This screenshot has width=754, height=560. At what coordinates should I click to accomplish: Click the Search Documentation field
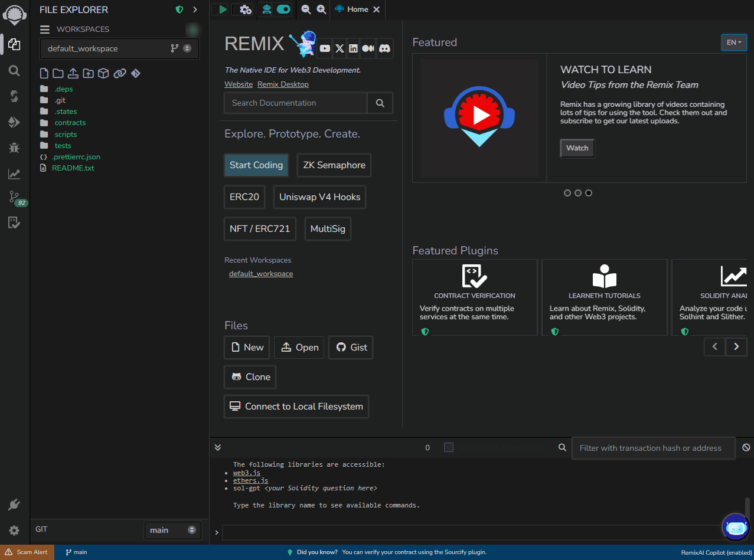point(296,103)
